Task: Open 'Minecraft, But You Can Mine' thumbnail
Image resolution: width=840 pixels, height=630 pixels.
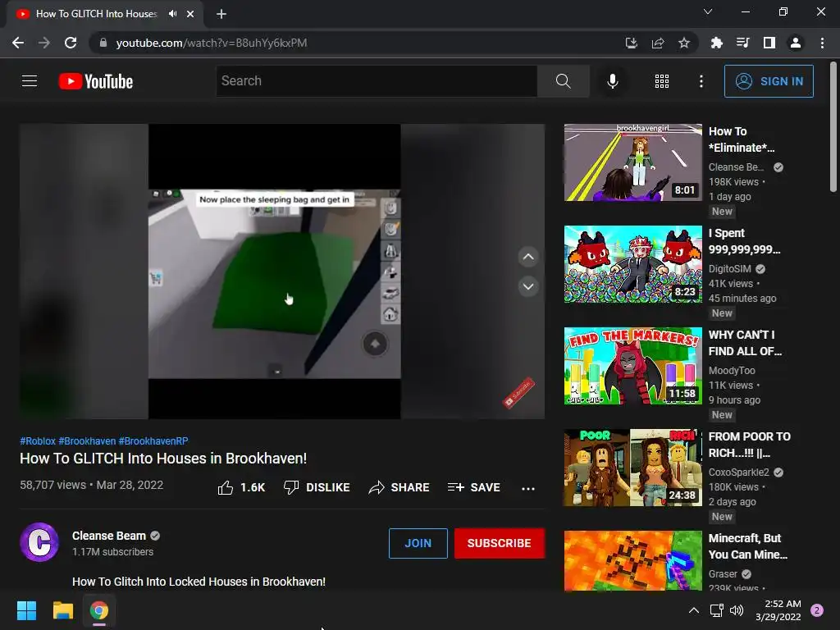Action: tap(632, 560)
